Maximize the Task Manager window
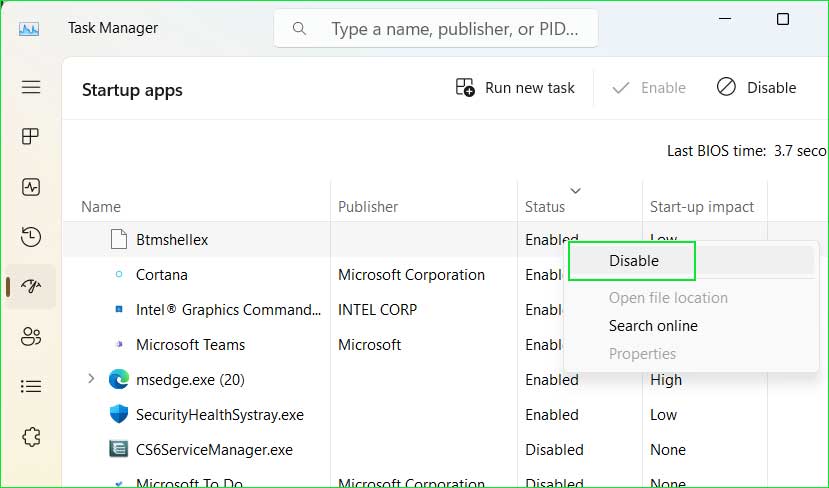Viewport: 829px width, 488px height. [x=783, y=19]
